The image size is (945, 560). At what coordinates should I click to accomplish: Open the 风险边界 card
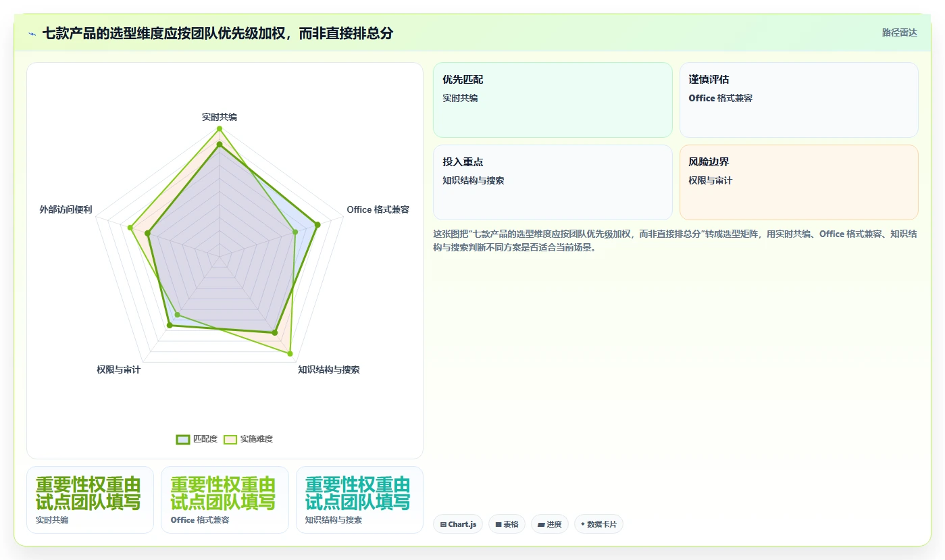click(798, 182)
